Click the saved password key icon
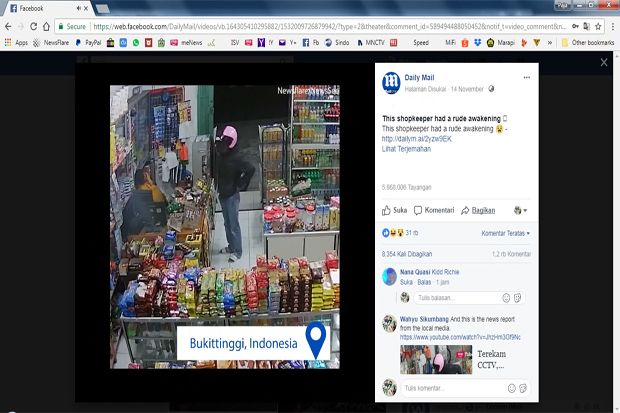The width and height of the screenshot is (620, 413). 575,27
